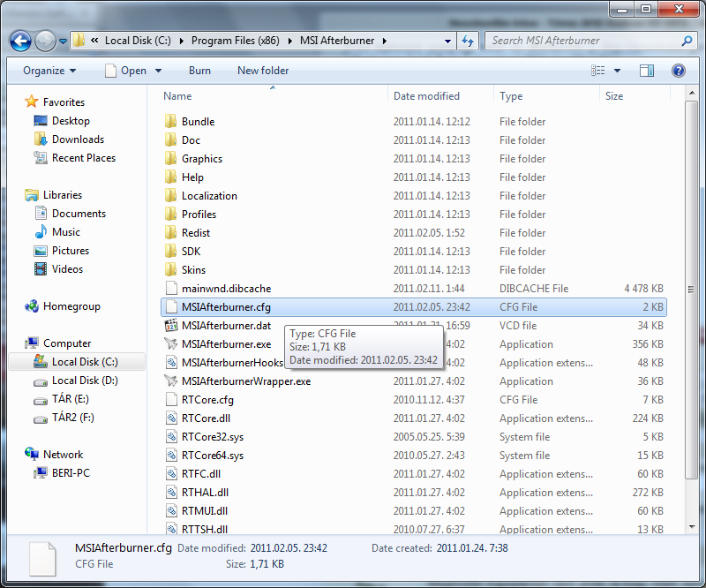Click the Change your view icon

tap(598, 71)
